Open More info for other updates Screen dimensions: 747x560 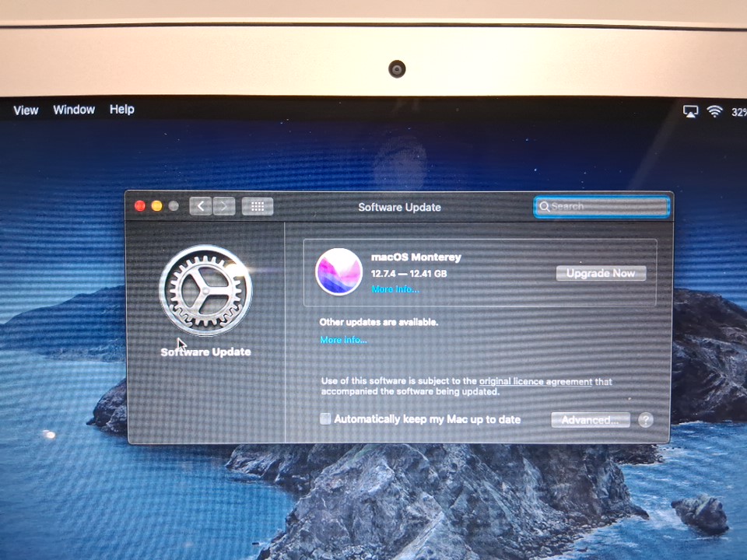tap(343, 340)
